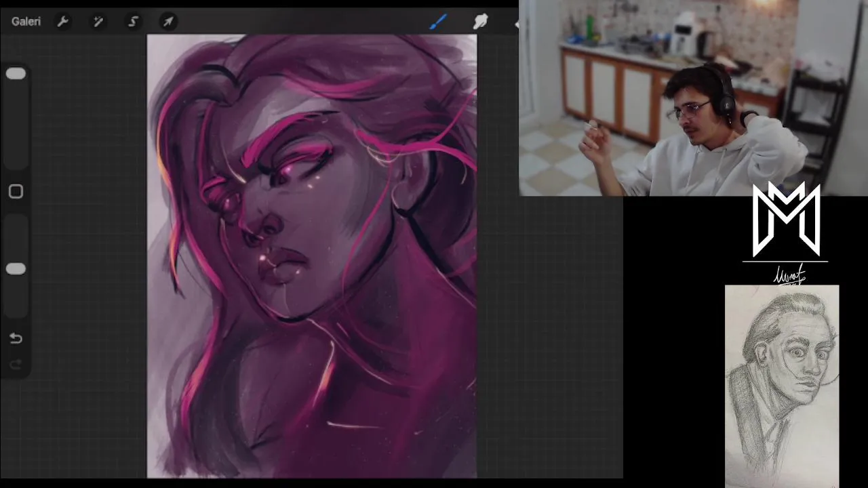The height and width of the screenshot is (488, 868).
Task: Click the brush opacity slider handle
Action: click(x=16, y=269)
